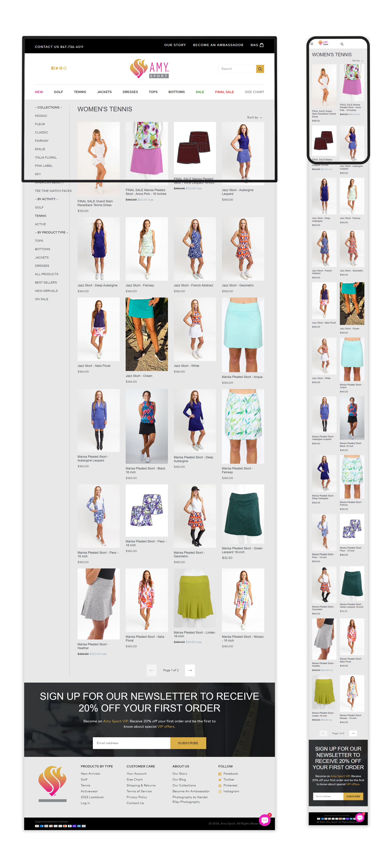Open Marisa Pleated Skort - Linden desktop image
The width and height of the screenshot is (387, 868).
pos(195,598)
